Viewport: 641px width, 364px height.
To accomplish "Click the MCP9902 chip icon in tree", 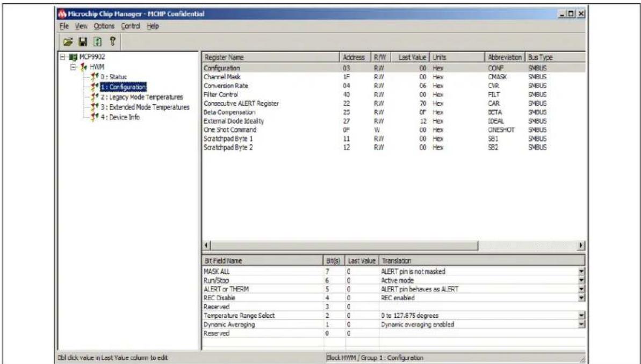I will click(x=73, y=57).
